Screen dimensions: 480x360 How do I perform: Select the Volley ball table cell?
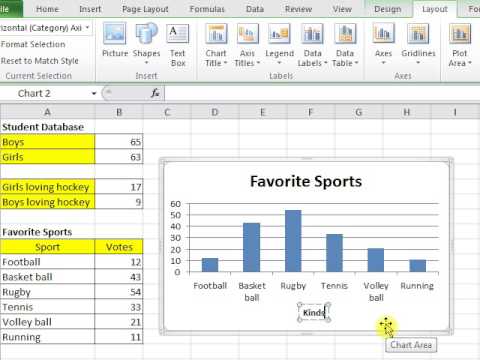coord(47,322)
